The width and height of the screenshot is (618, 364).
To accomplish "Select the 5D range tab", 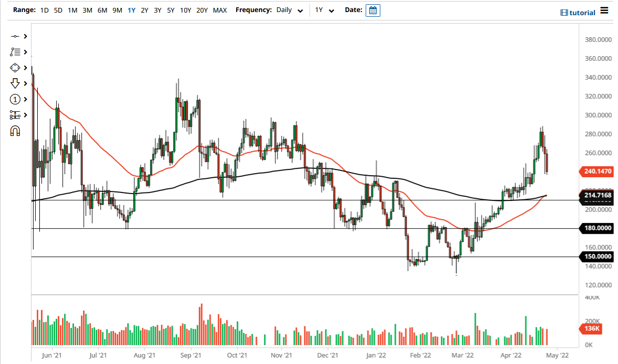I will tap(58, 9).
